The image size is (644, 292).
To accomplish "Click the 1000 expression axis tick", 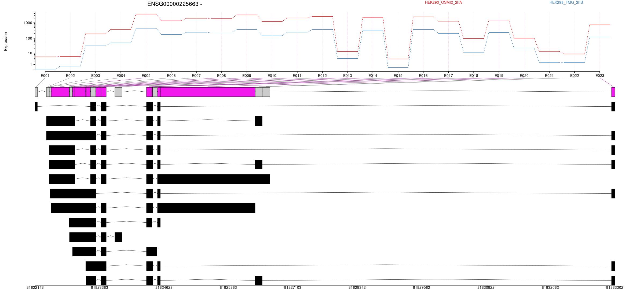I will [28, 23].
